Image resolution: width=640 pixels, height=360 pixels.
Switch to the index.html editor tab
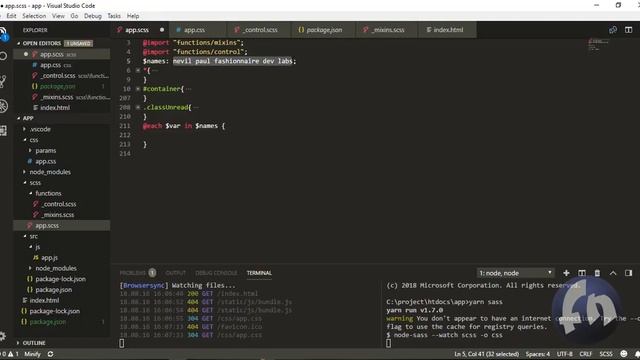(x=448, y=30)
